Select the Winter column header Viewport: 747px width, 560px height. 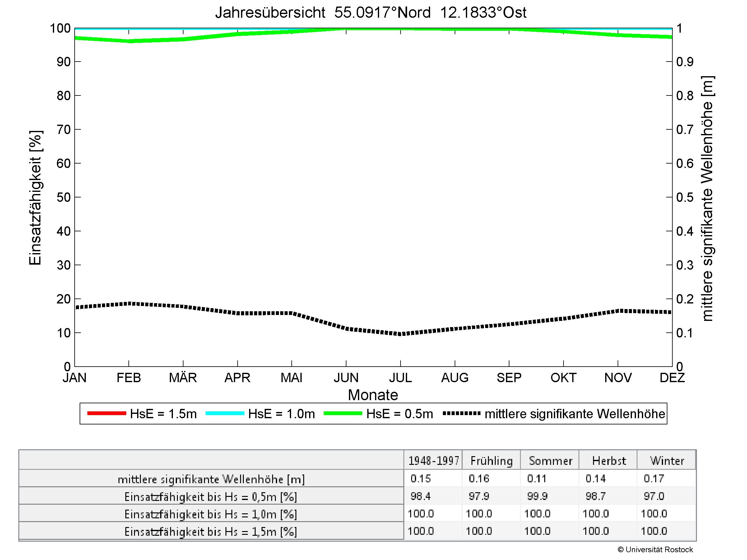pyautogui.click(x=667, y=461)
